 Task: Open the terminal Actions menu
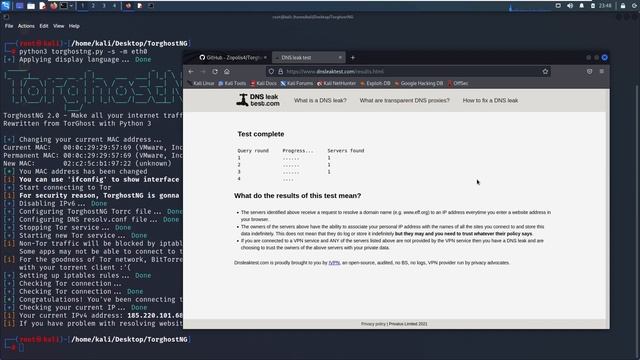coord(26,26)
